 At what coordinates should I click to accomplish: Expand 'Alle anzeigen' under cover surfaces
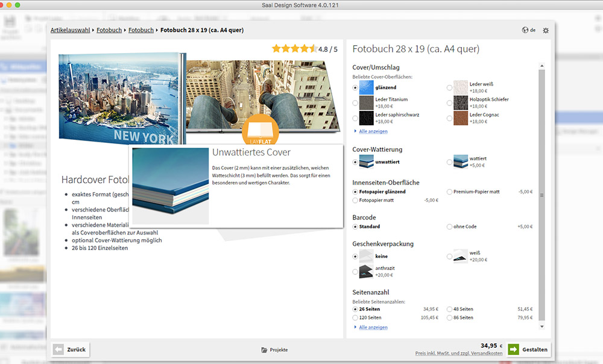[x=373, y=131]
